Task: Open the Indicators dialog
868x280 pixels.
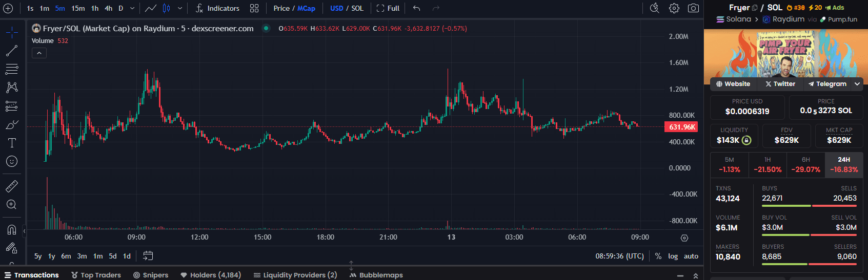Action: tap(217, 8)
